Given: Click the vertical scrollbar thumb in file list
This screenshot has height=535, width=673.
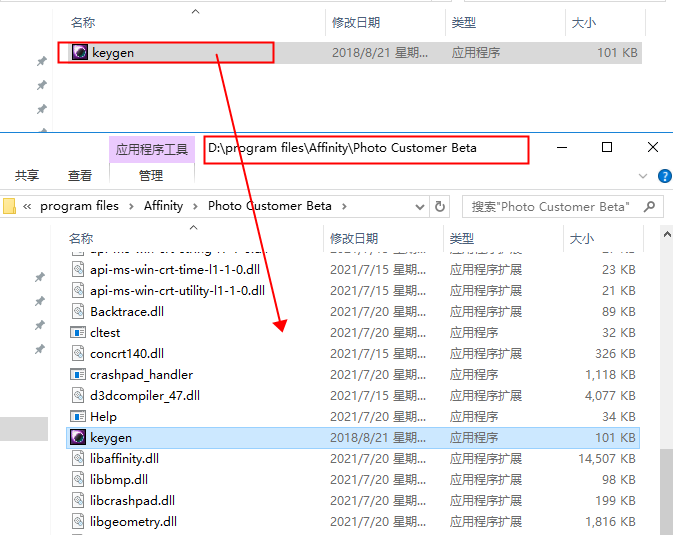Looking at the screenshot, I should point(667,491).
